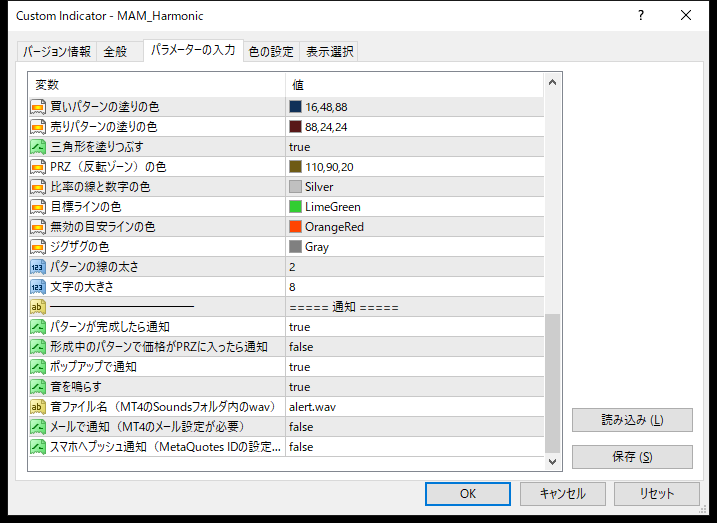
Task: Open the 110,90,20 color value dropdown
Action: pos(415,167)
